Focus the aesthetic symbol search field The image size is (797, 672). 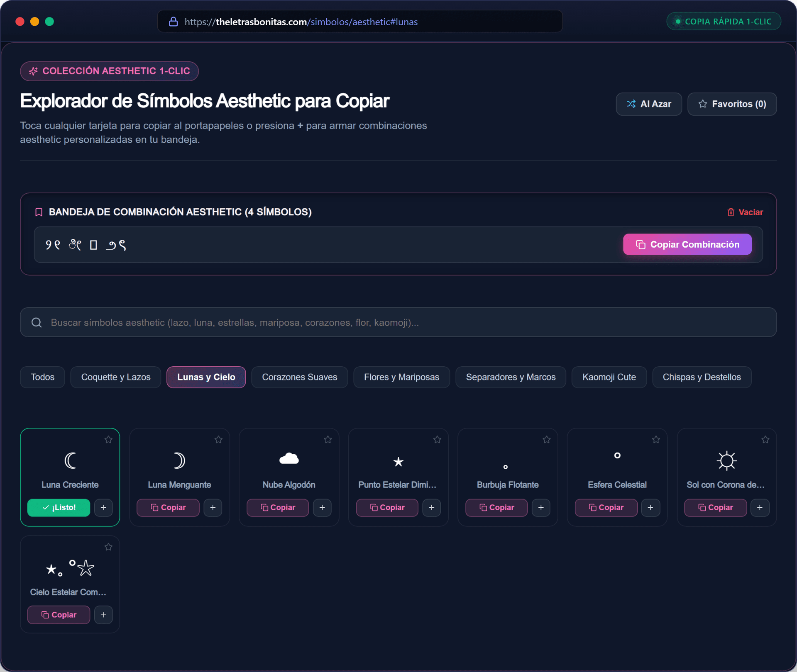(398, 322)
